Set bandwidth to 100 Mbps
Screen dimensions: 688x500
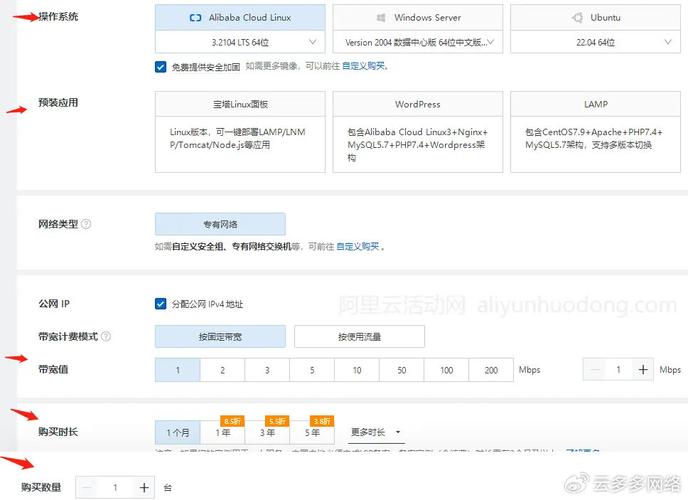click(447, 370)
